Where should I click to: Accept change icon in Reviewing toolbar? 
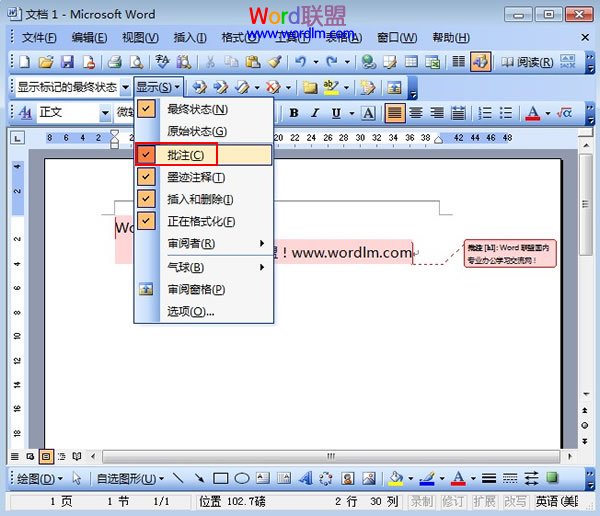242,87
